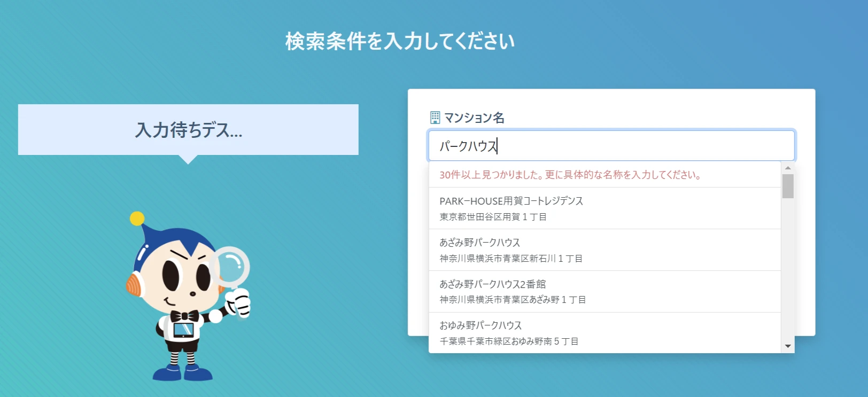Click address text 東京都世田谷区用賀１丁目
The image size is (868, 397).
point(493,217)
